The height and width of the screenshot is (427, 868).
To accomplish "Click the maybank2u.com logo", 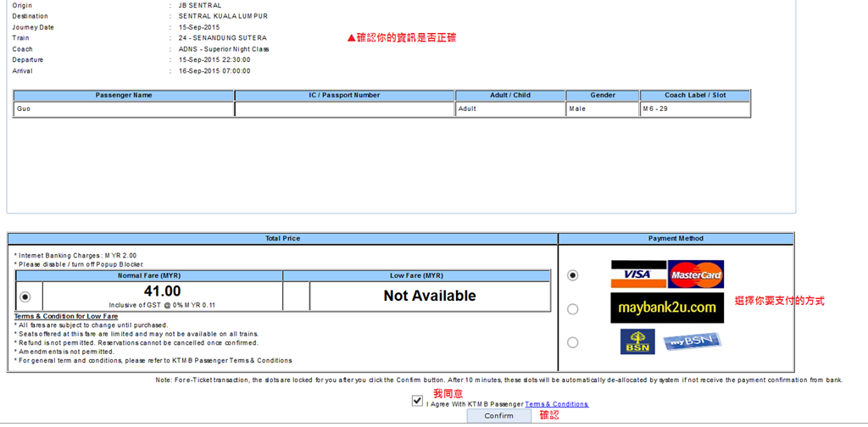I will tap(667, 308).
